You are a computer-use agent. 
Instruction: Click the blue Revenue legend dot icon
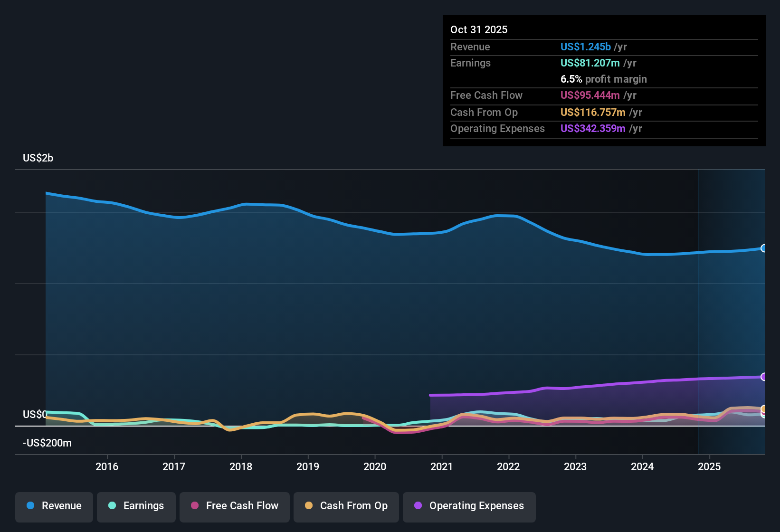[x=30, y=506]
